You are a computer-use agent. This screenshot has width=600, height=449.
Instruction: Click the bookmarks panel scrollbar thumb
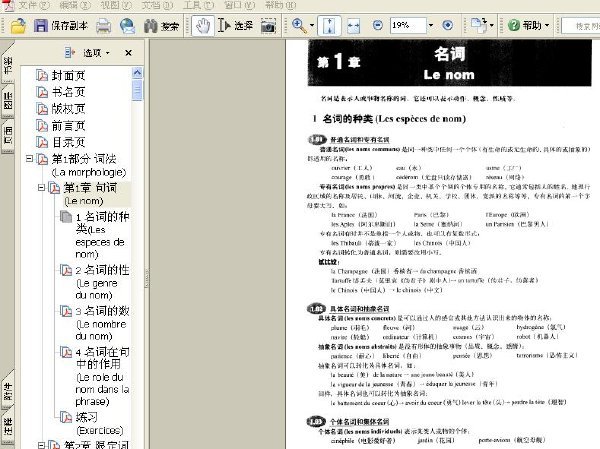(137, 90)
